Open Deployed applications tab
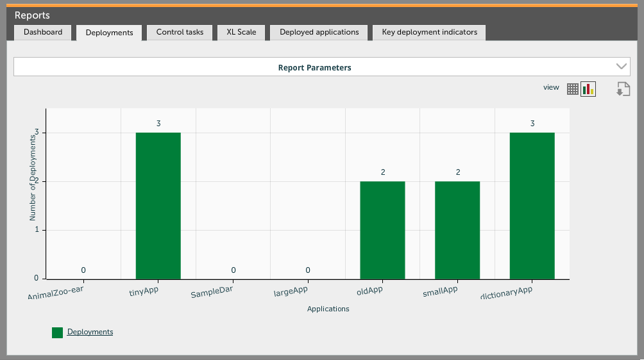Screen dimensions: 644x360 [319, 32]
